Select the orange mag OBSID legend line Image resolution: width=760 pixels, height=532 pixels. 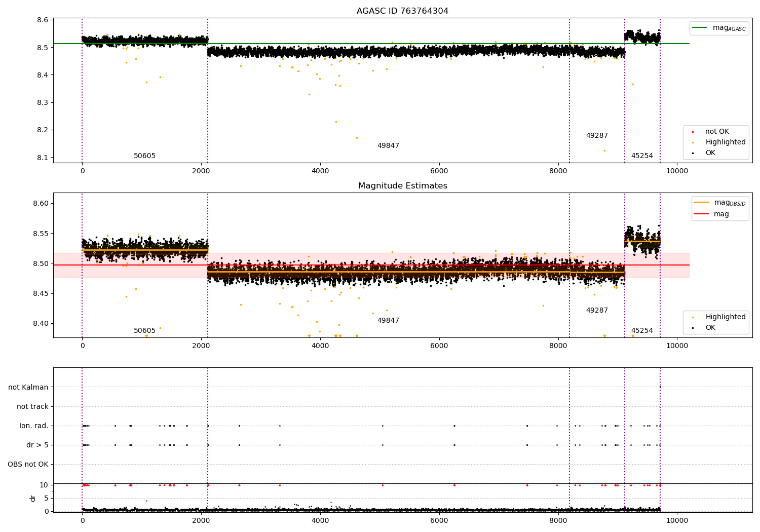(x=702, y=203)
